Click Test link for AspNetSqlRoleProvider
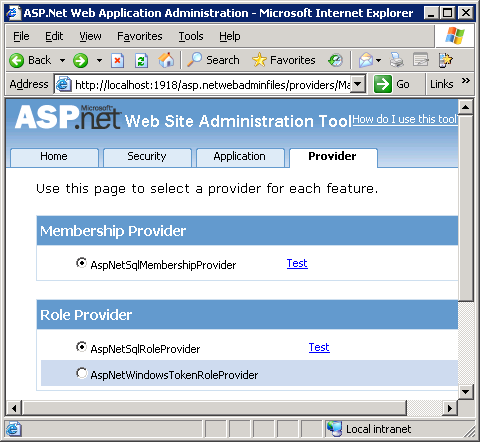480x442 pixels. click(319, 347)
